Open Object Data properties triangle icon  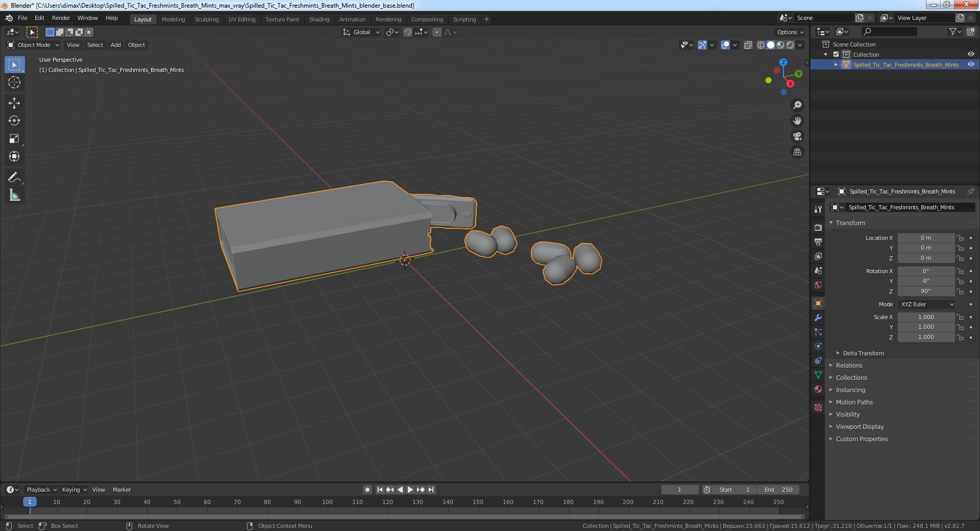[x=818, y=375]
